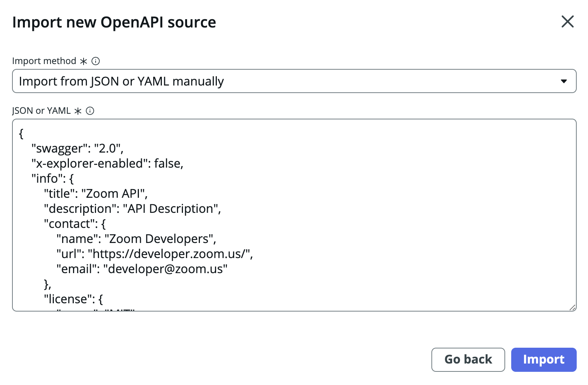Click the "contact": { line
Image resolution: width=588 pixels, height=385 pixels.
point(75,224)
